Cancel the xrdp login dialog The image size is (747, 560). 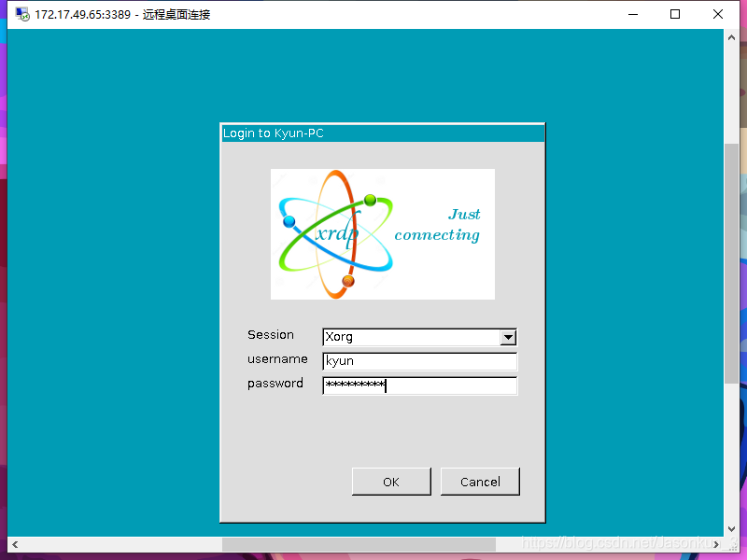tap(480, 482)
